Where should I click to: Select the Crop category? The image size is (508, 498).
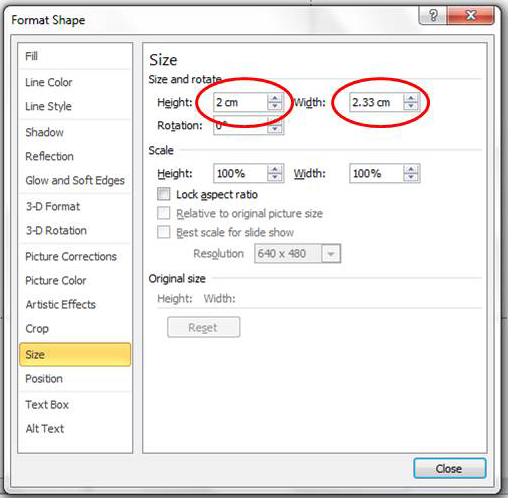click(75, 328)
